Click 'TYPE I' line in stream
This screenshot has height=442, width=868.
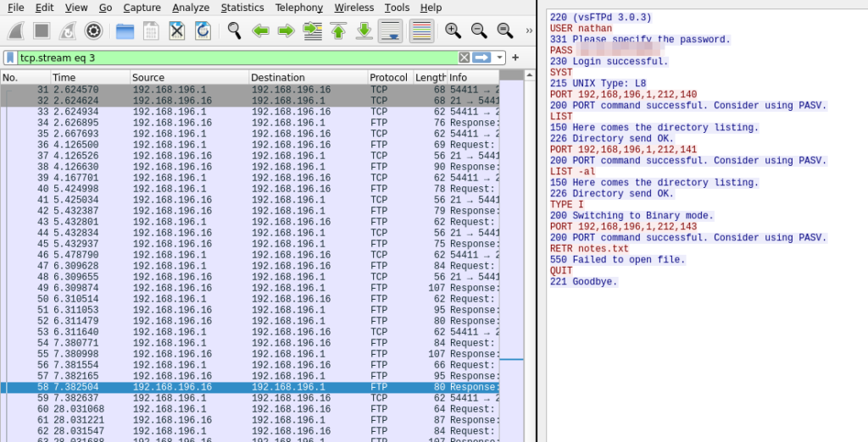[x=566, y=205]
